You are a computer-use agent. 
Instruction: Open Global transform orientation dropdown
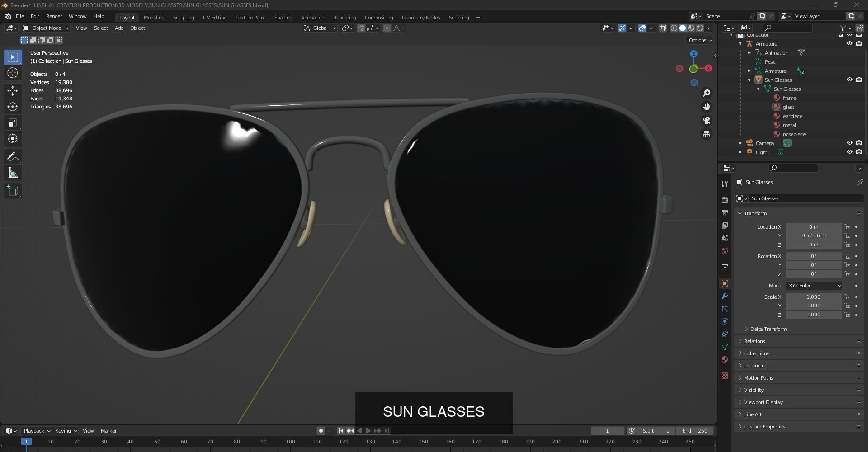[x=320, y=28]
